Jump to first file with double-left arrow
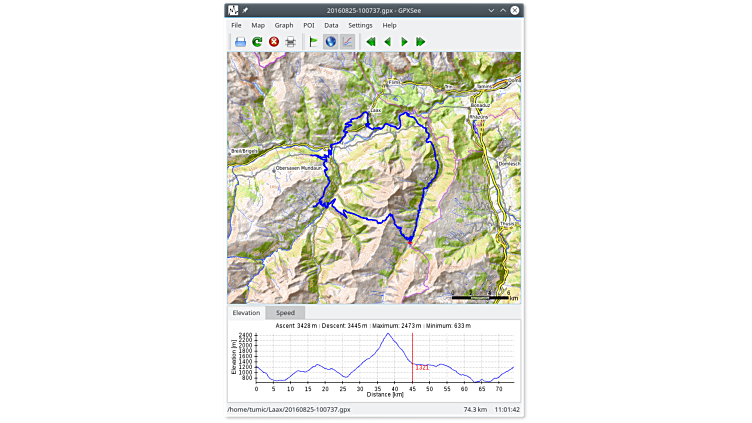Image resolution: width=752 pixels, height=423 pixels. [x=371, y=42]
